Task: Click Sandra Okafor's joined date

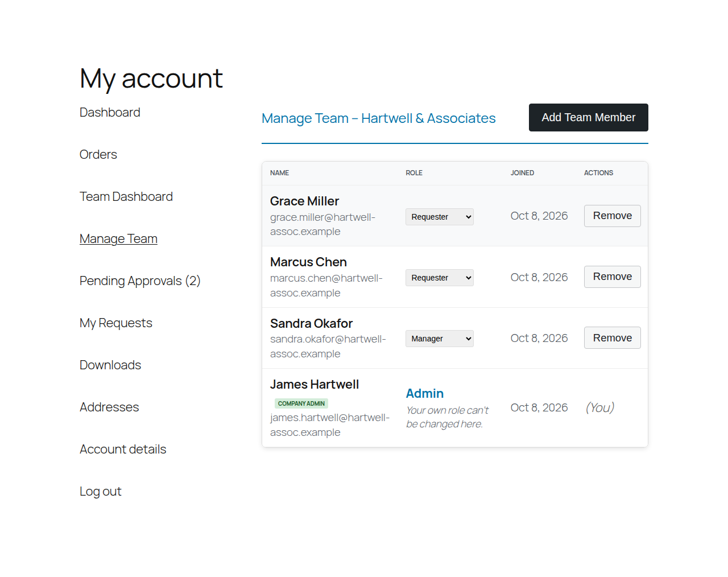Action: 539,339
